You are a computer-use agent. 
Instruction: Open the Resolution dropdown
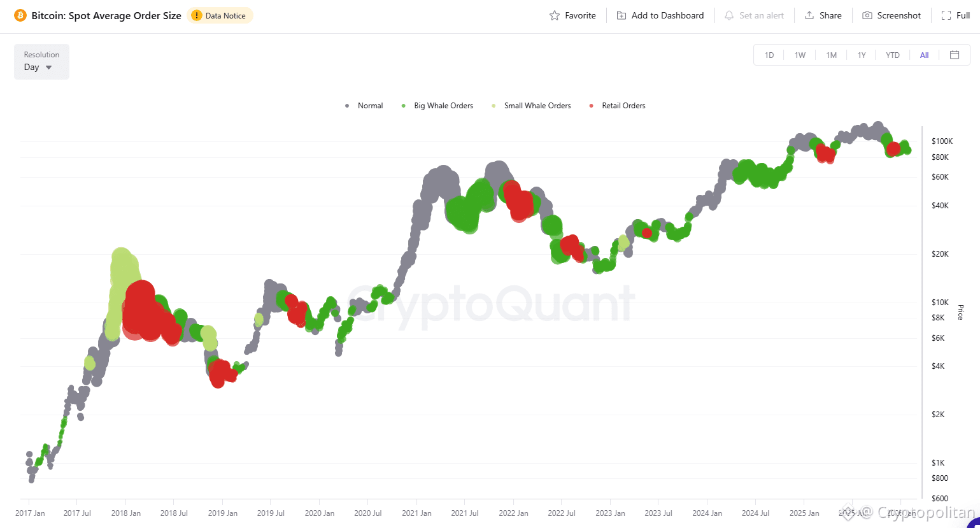pyautogui.click(x=41, y=62)
